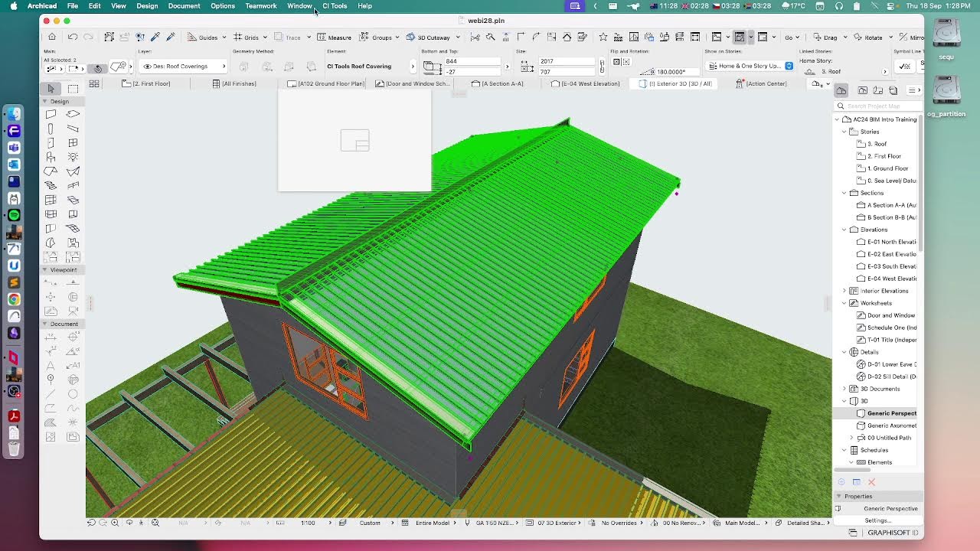Image resolution: width=980 pixels, height=551 pixels.
Task: Click the Undo arrow icon
Action: 73,37
